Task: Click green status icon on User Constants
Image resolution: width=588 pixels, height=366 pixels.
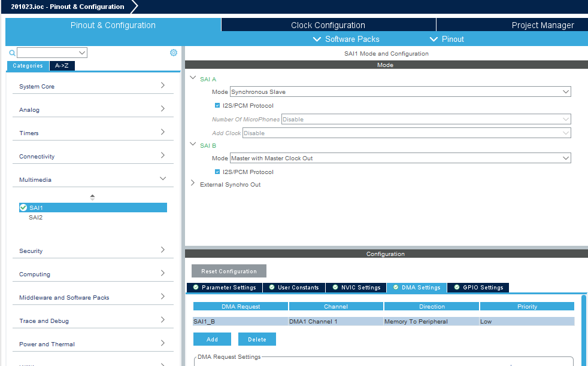Action: pos(273,288)
